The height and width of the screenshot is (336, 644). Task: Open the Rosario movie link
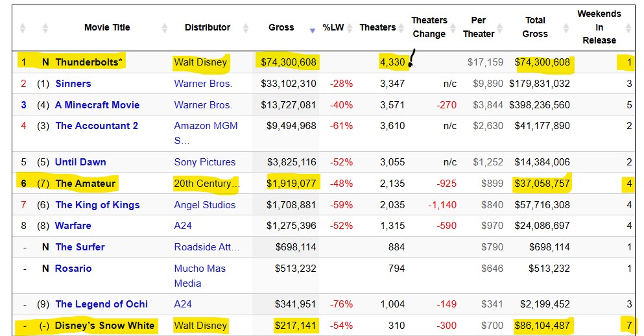pyautogui.click(x=73, y=269)
